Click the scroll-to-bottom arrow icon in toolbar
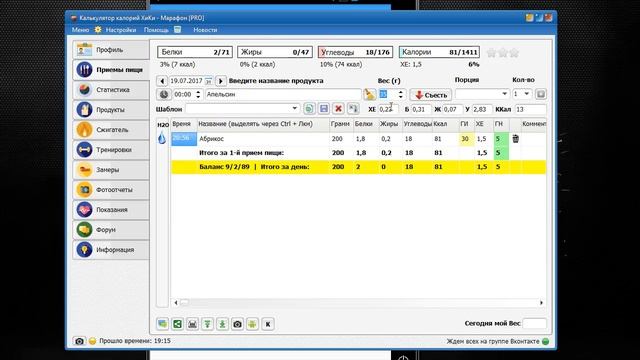The image size is (640, 360). [x=222, y=324]
